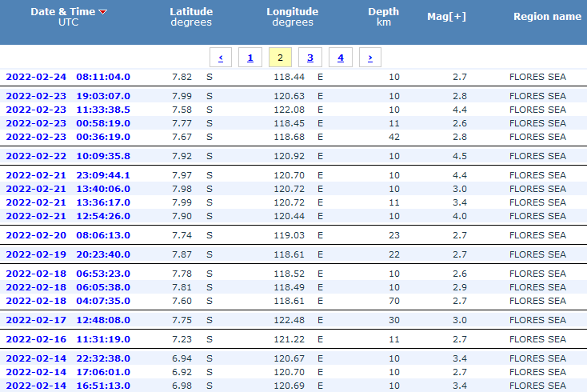
Task: Open earthquake 2022-02-14 16:51:13.0
Action: (68, 386)
